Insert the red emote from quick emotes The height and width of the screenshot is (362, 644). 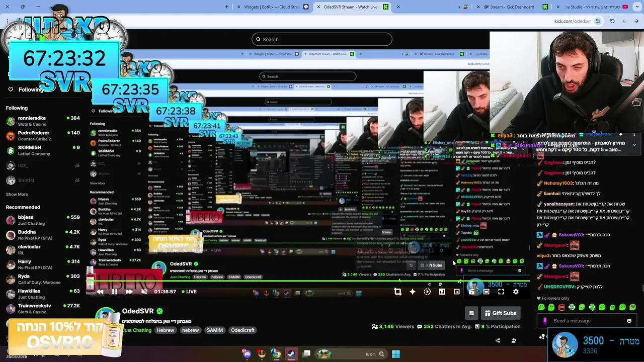coord(561,307)
